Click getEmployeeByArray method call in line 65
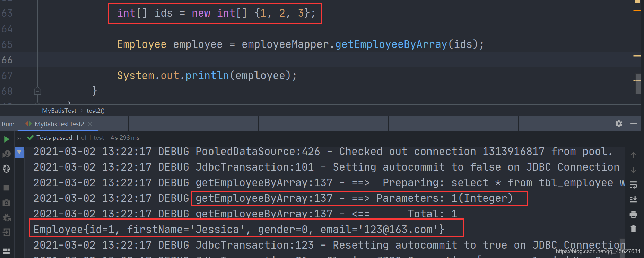The height and width of the screenshot is (258, 644). (x=391, y=44)
